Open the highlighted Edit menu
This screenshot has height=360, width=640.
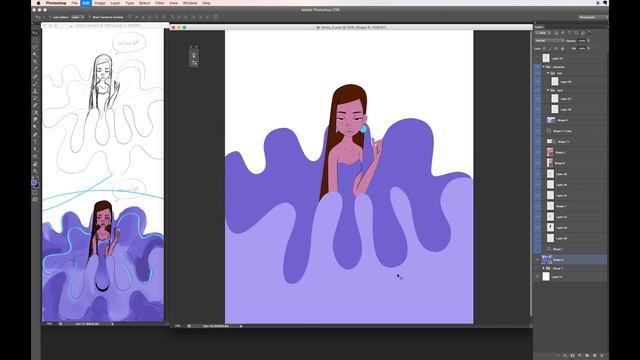(86, 3)
